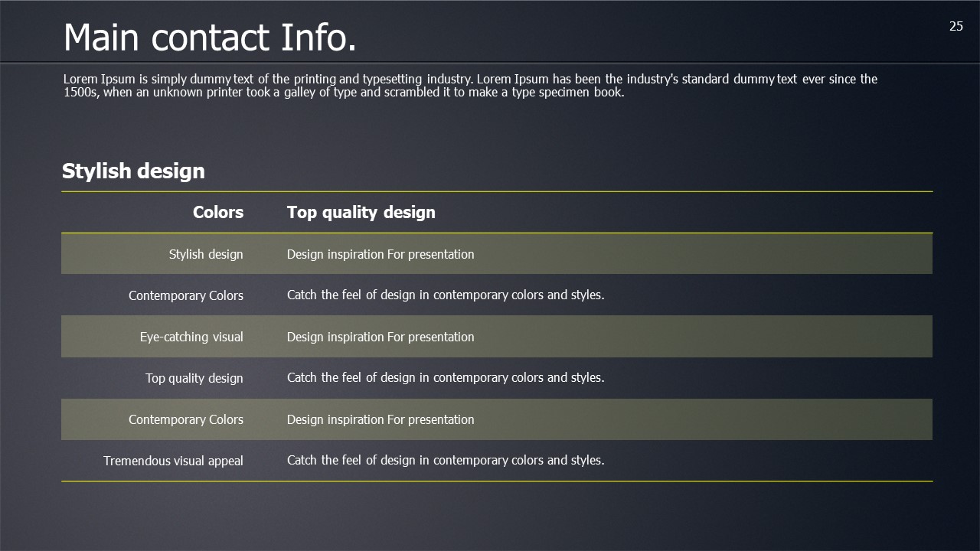Click the slide number 25

(955, 27)
